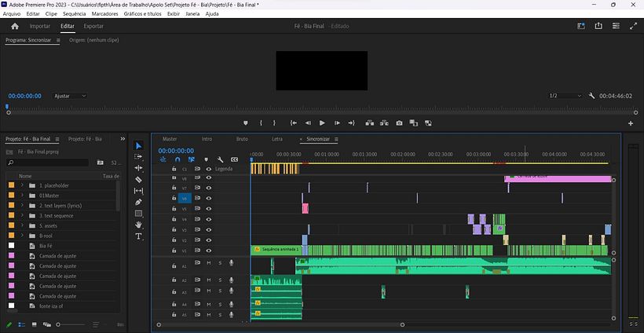644x333 pixels.
Task: Open the Ajustar zoom level dropdown
Action: point(70,96)
